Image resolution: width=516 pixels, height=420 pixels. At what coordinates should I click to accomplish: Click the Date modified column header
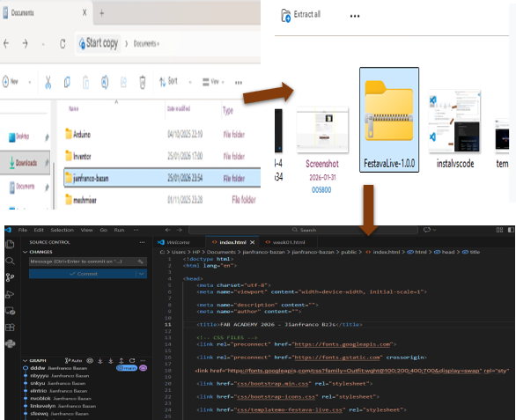179,108
